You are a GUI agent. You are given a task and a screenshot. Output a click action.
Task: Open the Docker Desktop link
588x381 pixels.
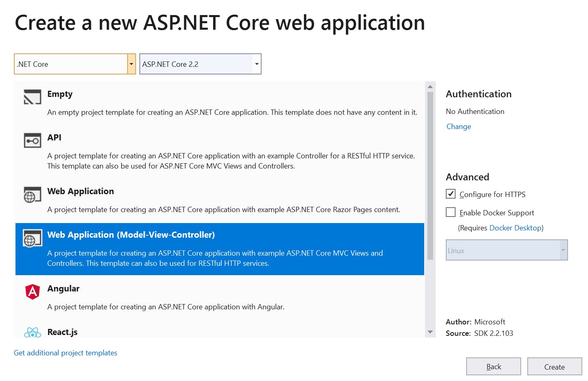[x=515, y=228]
